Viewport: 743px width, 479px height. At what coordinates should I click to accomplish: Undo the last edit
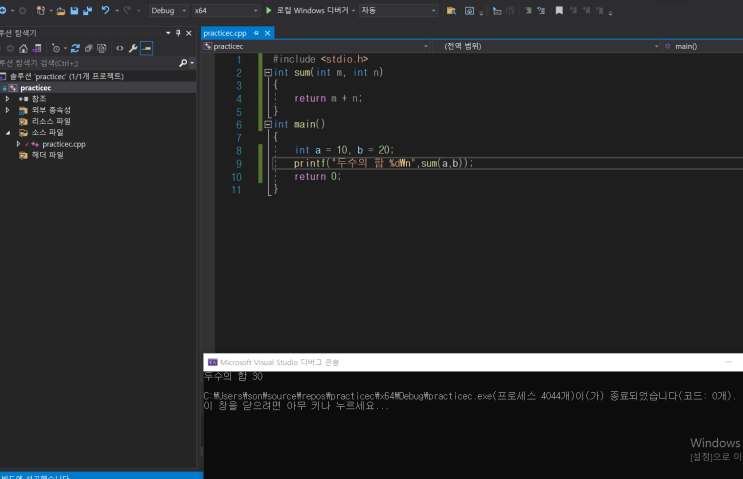[105, 10]
